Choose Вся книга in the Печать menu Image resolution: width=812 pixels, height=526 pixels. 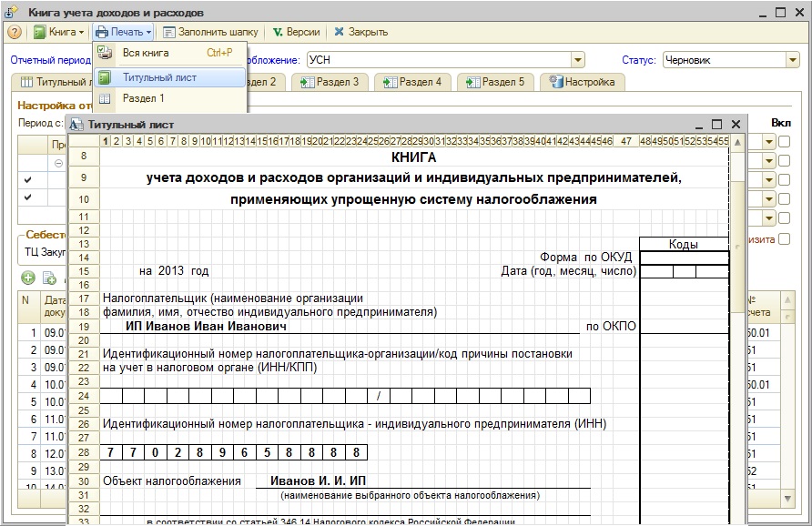169,53
